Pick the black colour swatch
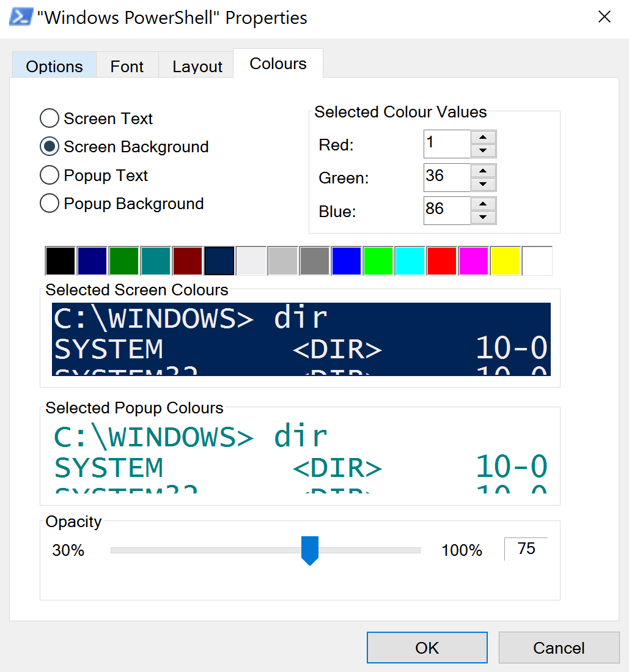Screen dimensions: 629x672 (61, 260)
